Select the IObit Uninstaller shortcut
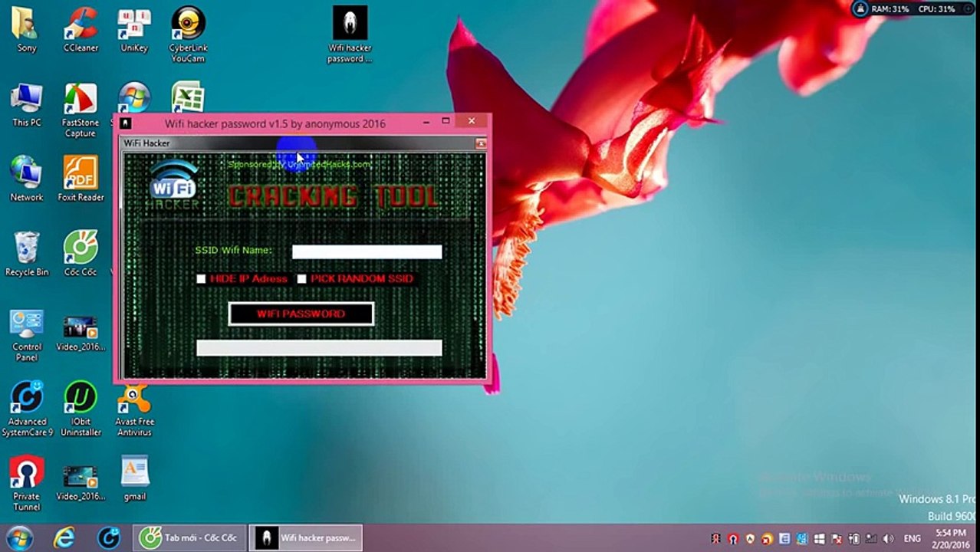 coord(81,410)
